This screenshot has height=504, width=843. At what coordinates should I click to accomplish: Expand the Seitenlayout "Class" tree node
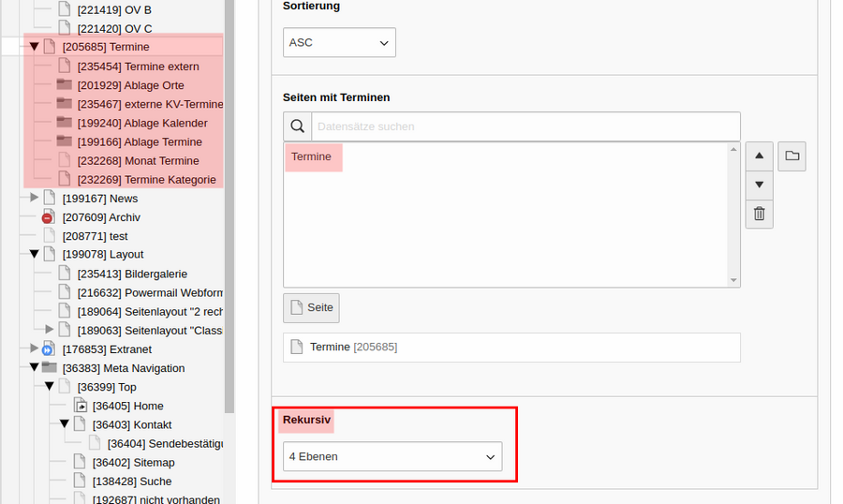click(x=49, y=329)
